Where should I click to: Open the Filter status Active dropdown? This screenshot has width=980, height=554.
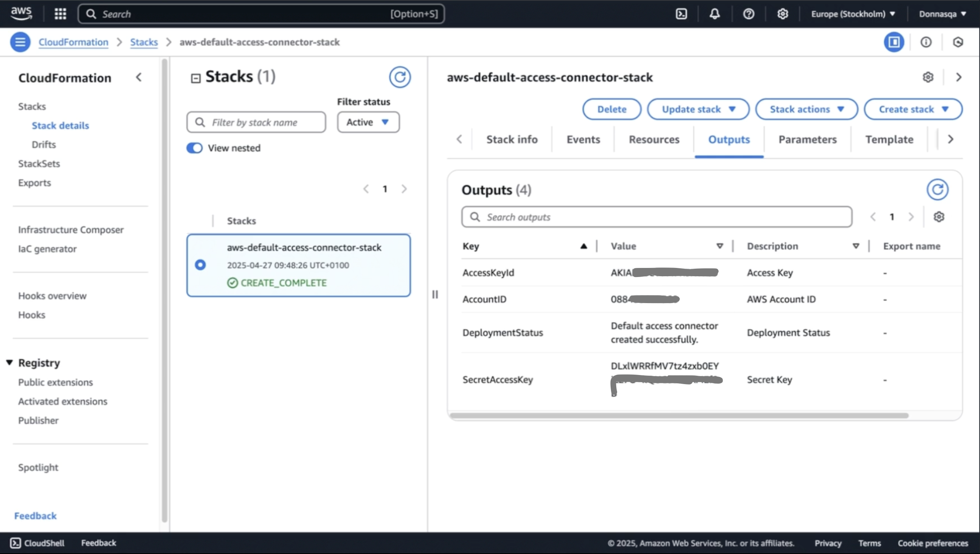point(368,122)
